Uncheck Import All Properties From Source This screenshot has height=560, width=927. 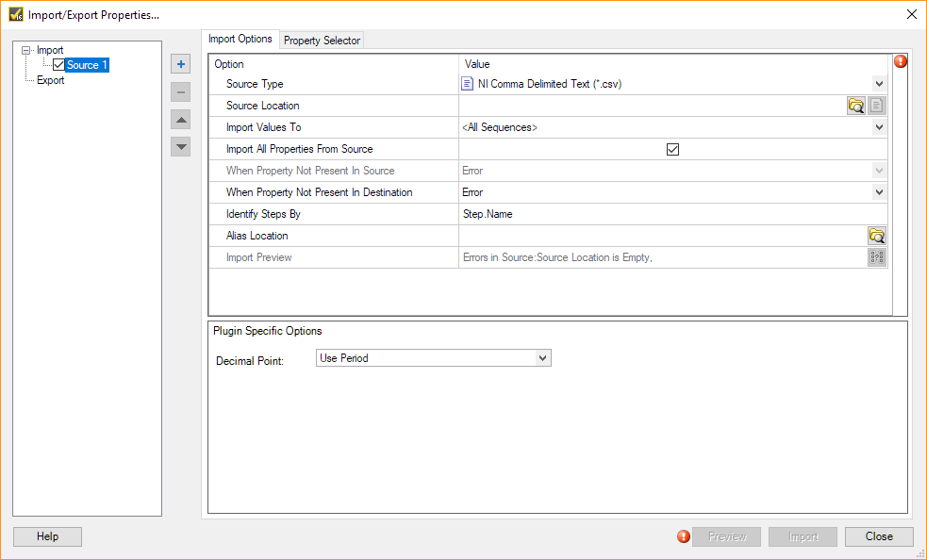coord(672,149)
